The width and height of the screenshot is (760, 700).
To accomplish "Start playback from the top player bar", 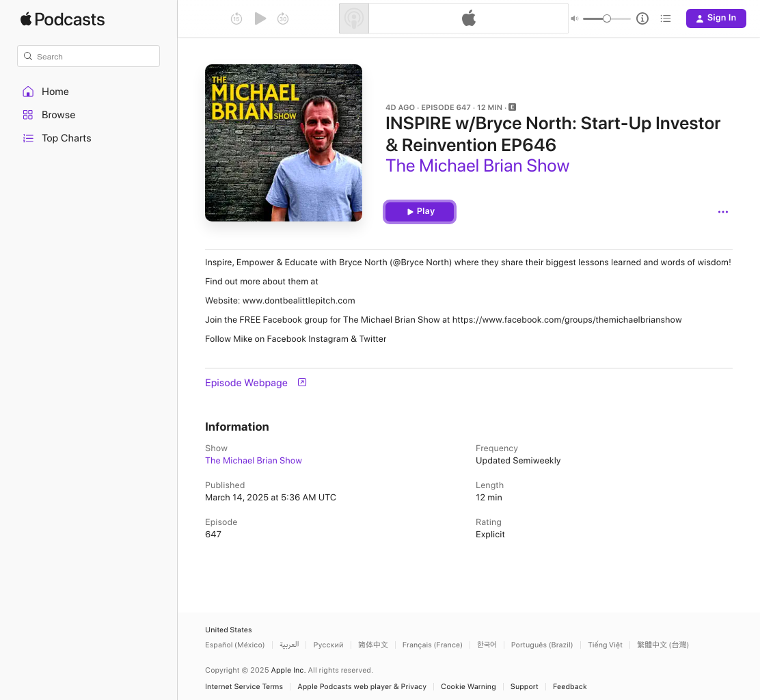I will pos(260,18).
